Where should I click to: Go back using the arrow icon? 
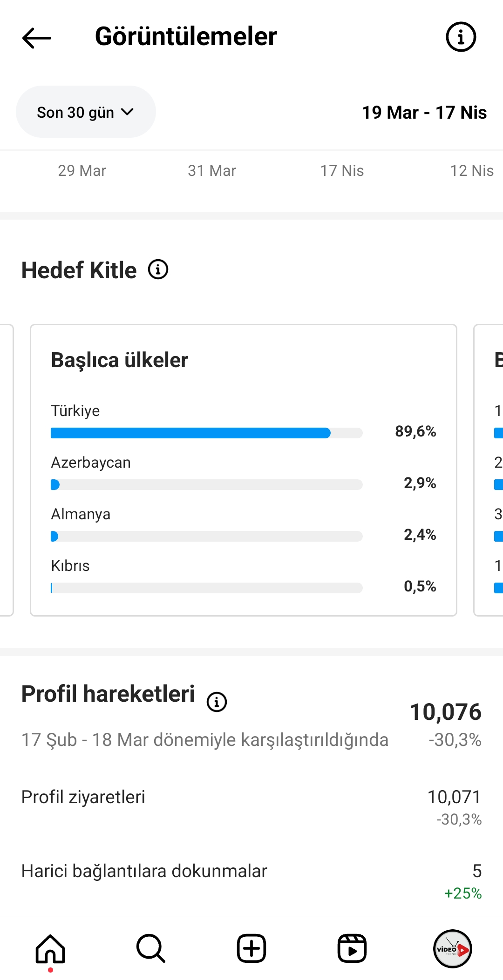37,38
